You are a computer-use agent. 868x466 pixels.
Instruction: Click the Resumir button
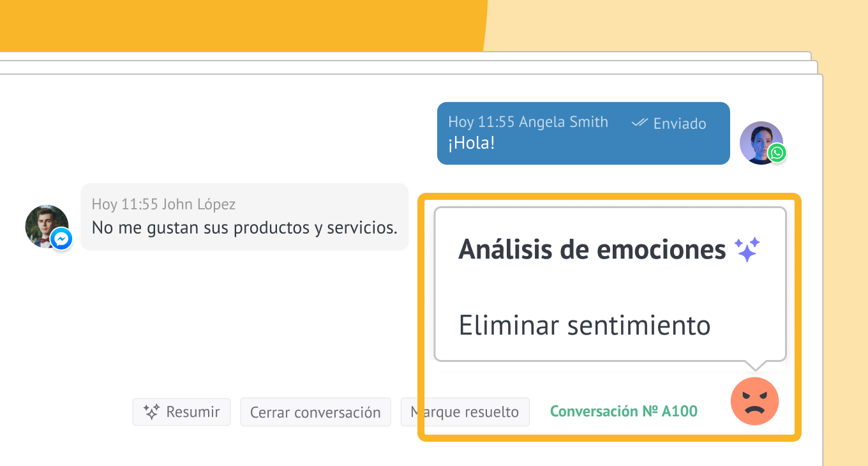coord(181,412)
